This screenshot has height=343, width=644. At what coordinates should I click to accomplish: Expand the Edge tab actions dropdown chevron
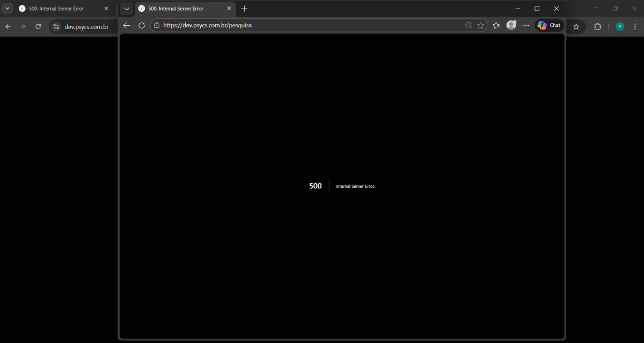[126, 9]
